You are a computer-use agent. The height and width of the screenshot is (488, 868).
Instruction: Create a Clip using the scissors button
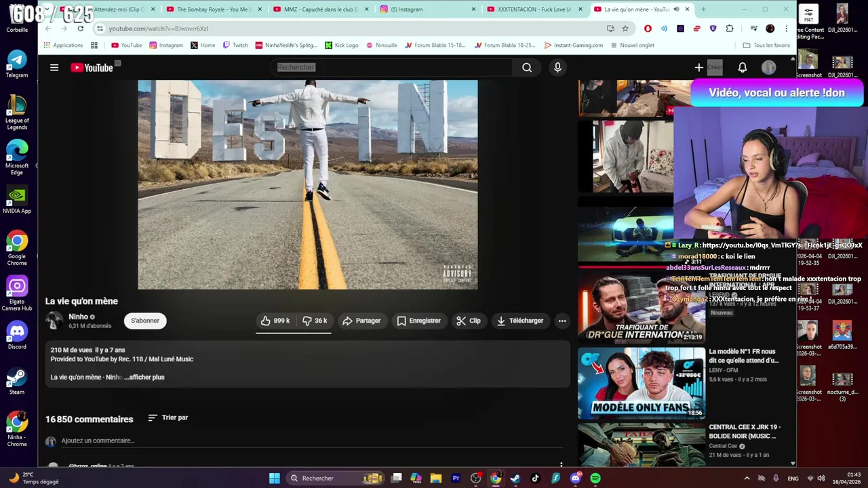coord(469,321)
